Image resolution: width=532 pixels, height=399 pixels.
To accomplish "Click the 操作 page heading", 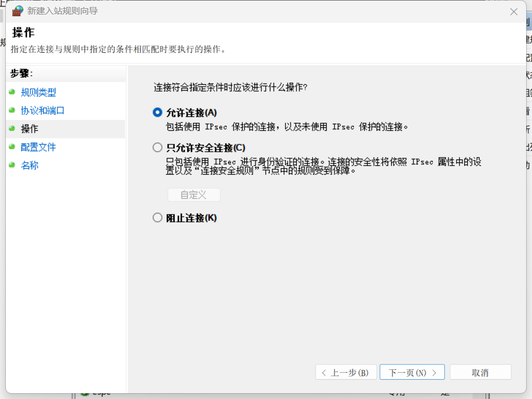I will (x=23, y=33).
